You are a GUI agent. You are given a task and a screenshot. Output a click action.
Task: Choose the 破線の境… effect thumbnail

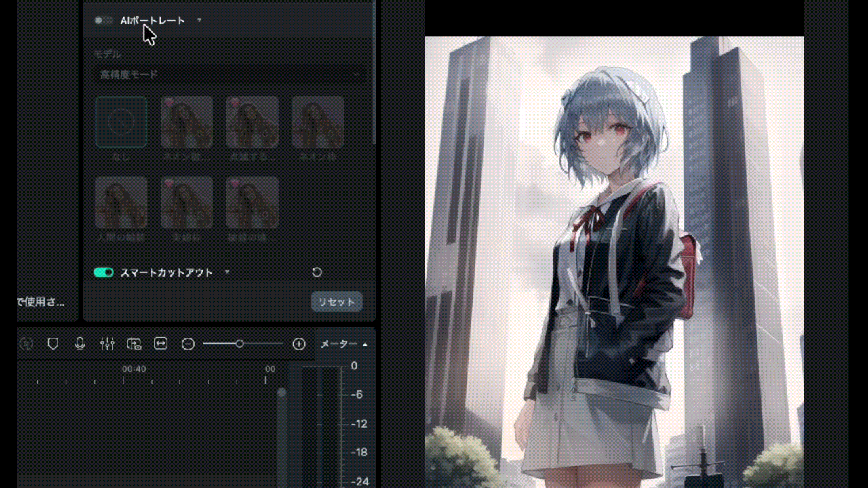pyautogui.click(x=252, y=203)
